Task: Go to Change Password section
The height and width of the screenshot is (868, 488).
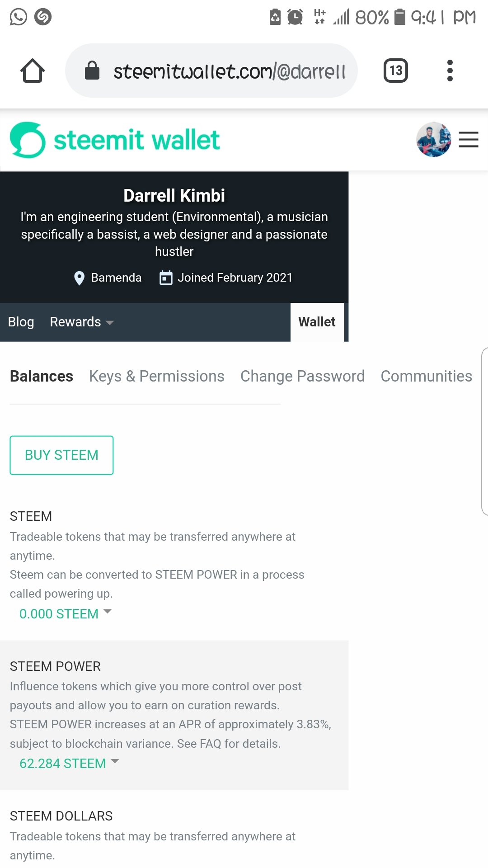Action: pos(302,376)
